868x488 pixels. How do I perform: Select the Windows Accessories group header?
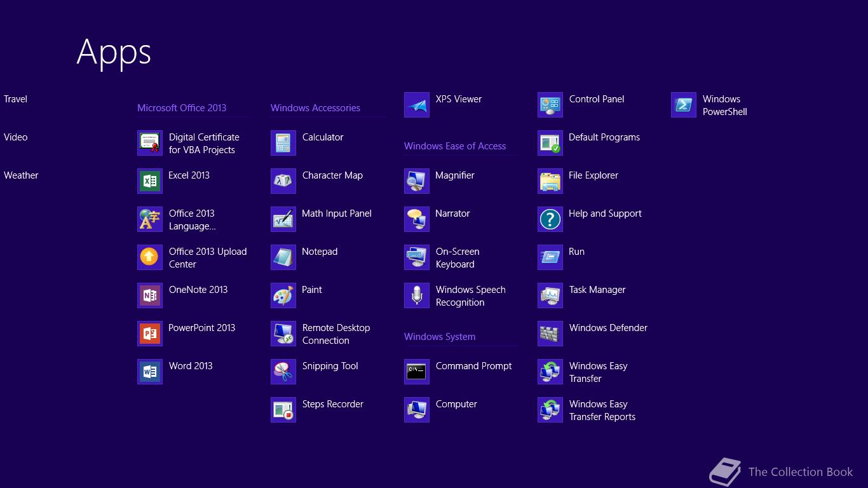coord(315,108)
